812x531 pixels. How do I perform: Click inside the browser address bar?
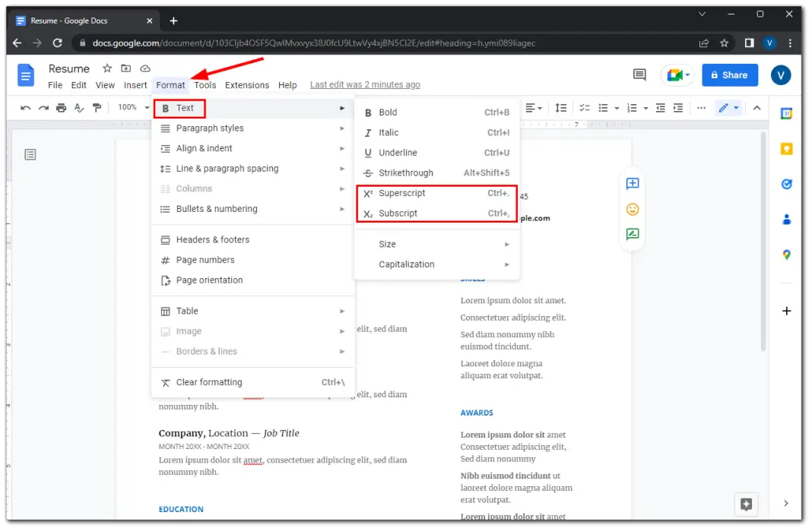tap(304, 43)
